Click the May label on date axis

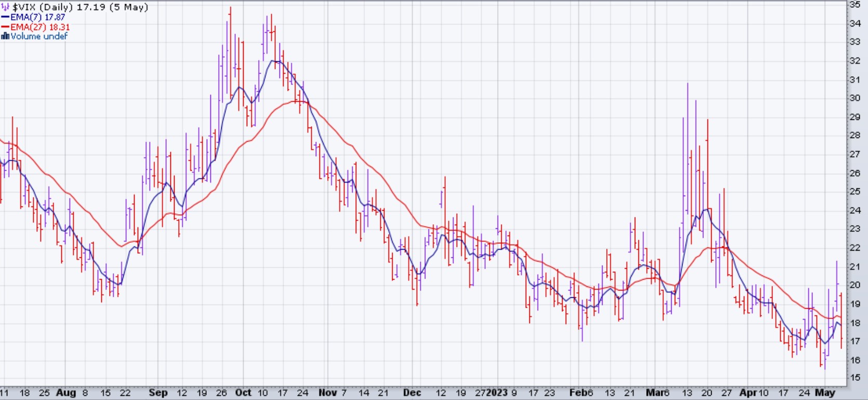click(825, 393)
